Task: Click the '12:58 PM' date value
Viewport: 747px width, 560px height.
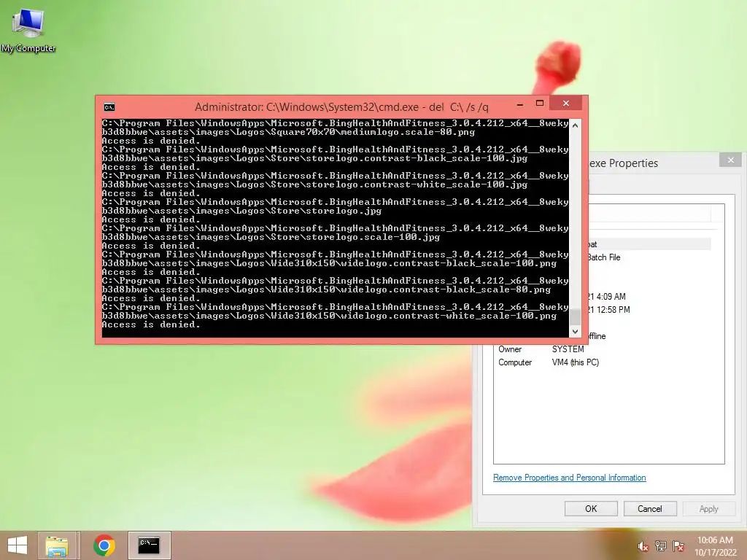Action: click(x=614, y=309)
